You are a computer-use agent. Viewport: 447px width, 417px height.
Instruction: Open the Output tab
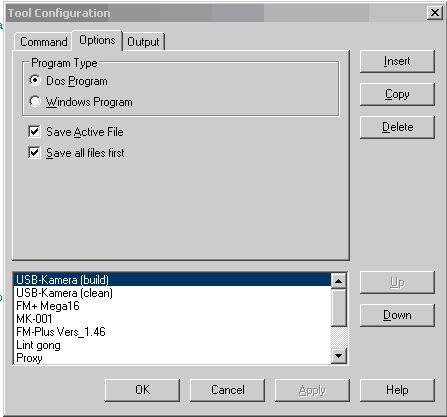coord(143,42)
